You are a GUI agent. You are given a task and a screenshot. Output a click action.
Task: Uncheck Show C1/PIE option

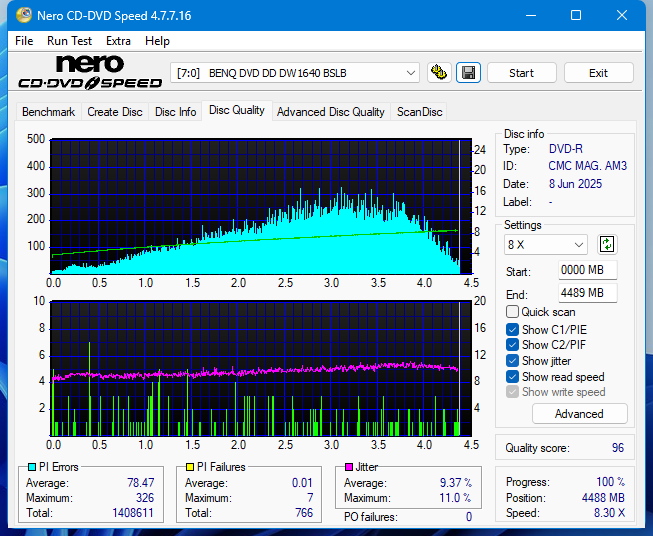(x=513, y=329)
